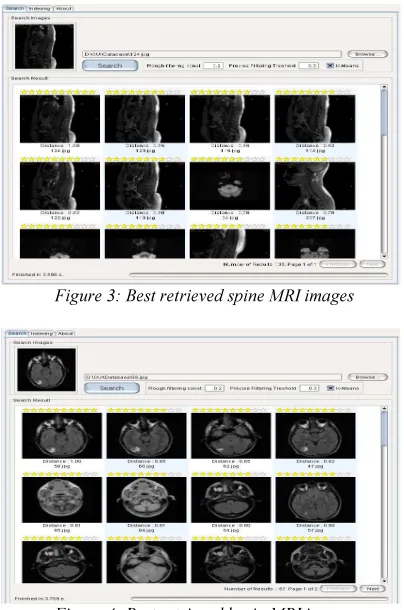Click Browse in the brain MRI window

pos(367,377)
